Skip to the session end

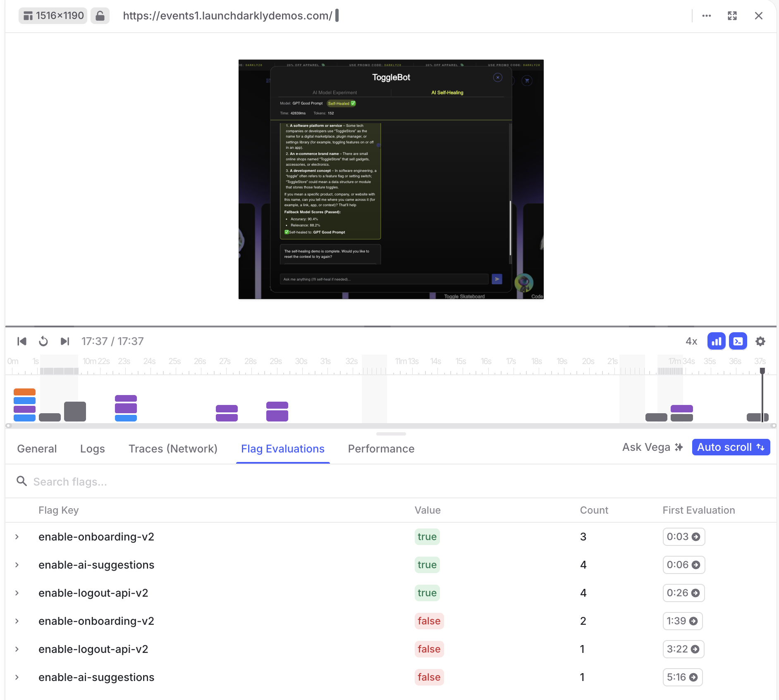(x=65, y=341)
